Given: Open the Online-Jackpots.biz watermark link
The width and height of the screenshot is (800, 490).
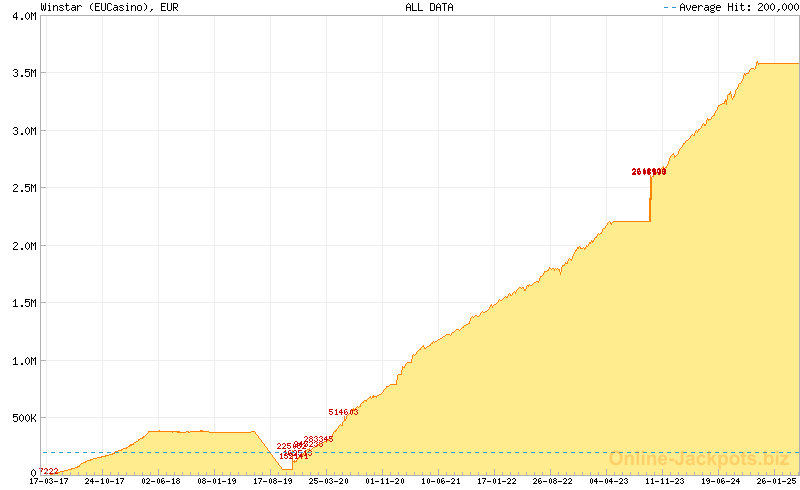Looking at the screenshot, I should (x=698, y=459).
